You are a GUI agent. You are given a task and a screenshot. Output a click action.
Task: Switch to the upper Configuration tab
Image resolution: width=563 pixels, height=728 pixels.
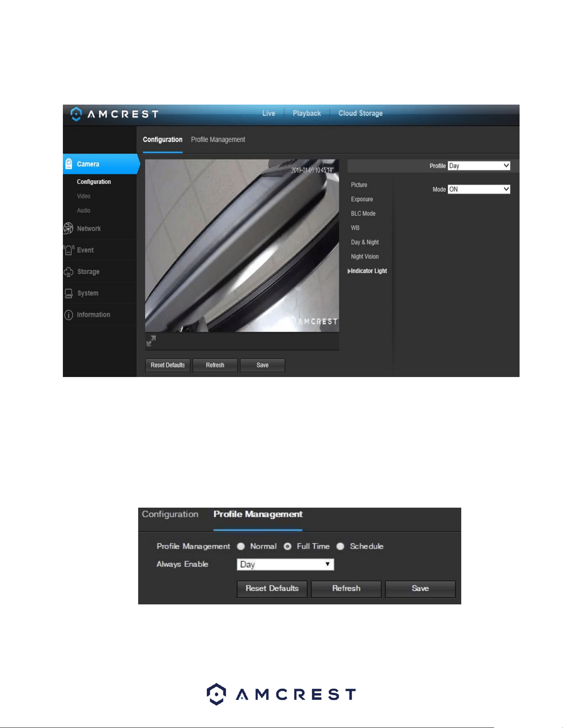pyautogui.click(x=163, y=140)
